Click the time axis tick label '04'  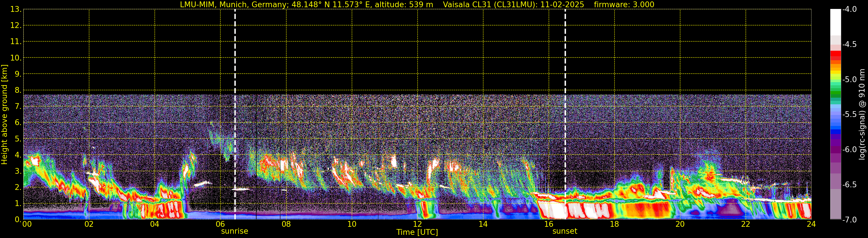click(155, 224)
